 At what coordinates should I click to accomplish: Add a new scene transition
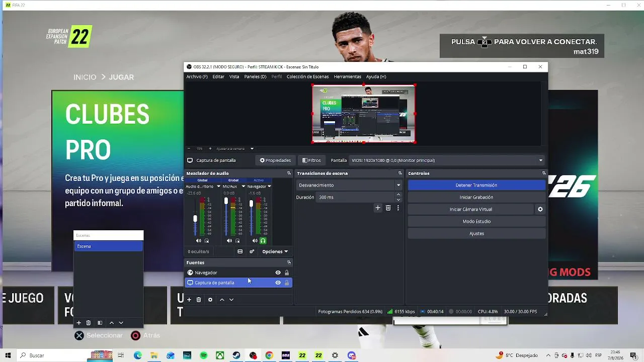tap(378, 208)
